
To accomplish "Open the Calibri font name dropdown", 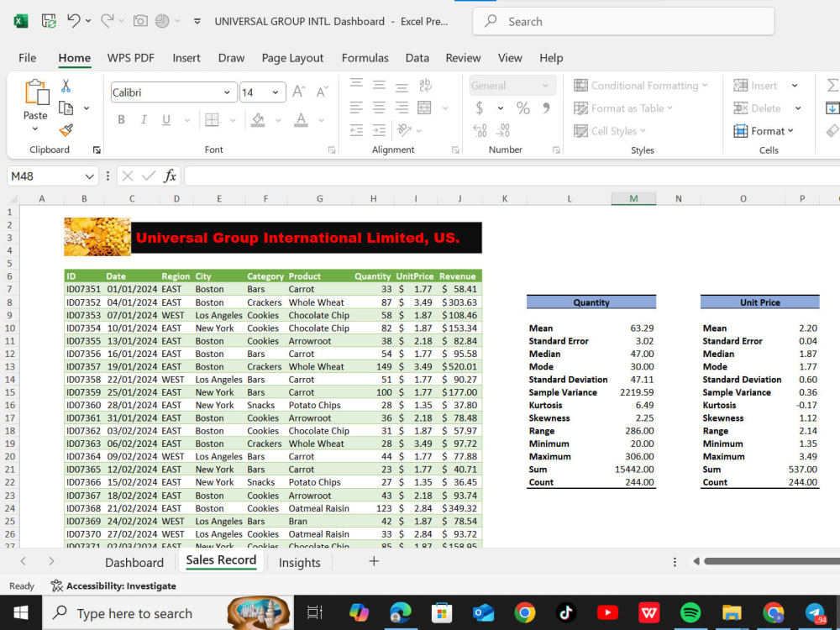I will [227, 92].
